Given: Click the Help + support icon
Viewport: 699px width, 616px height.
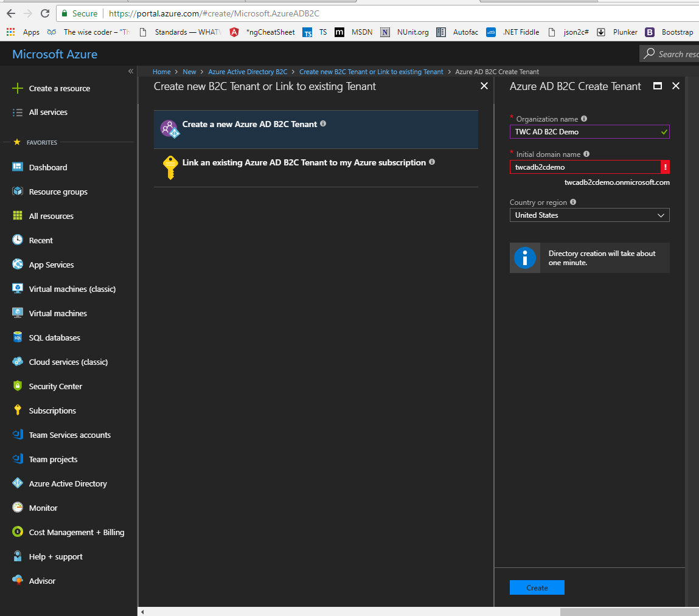Looking at the screenshot, I should point(18,556).
